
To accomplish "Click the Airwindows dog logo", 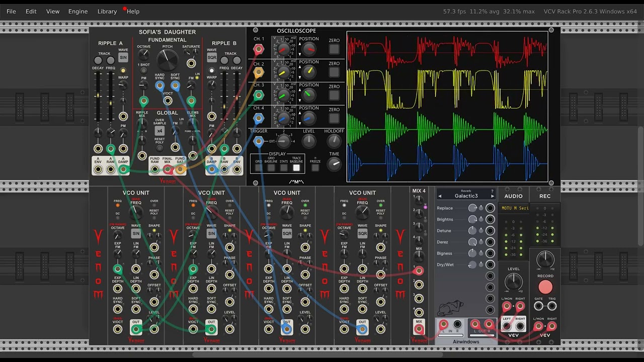I will pyautogui.click(x=450, y=308).
